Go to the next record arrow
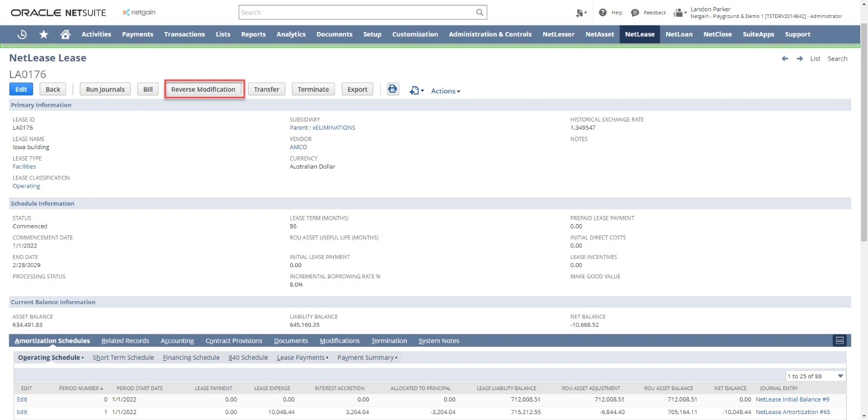868x420 pixels. [x=800, y=59]
